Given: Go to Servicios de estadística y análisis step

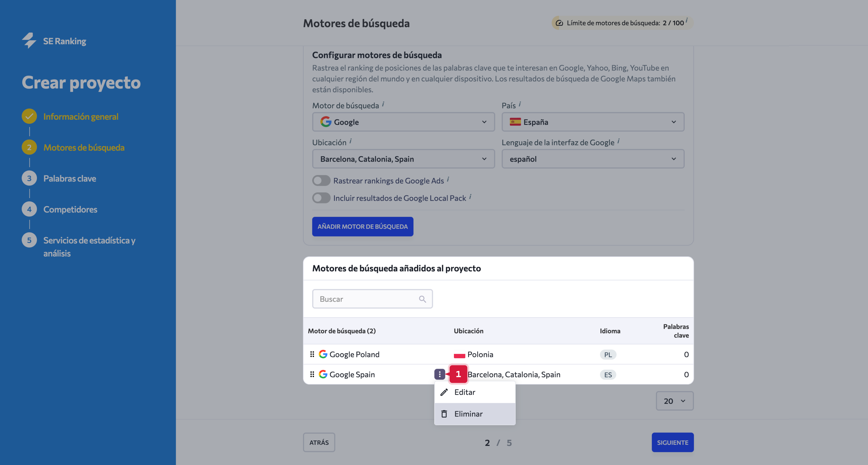Looking at the screenshot, I should pyautogui.click(x=89, y=247).
